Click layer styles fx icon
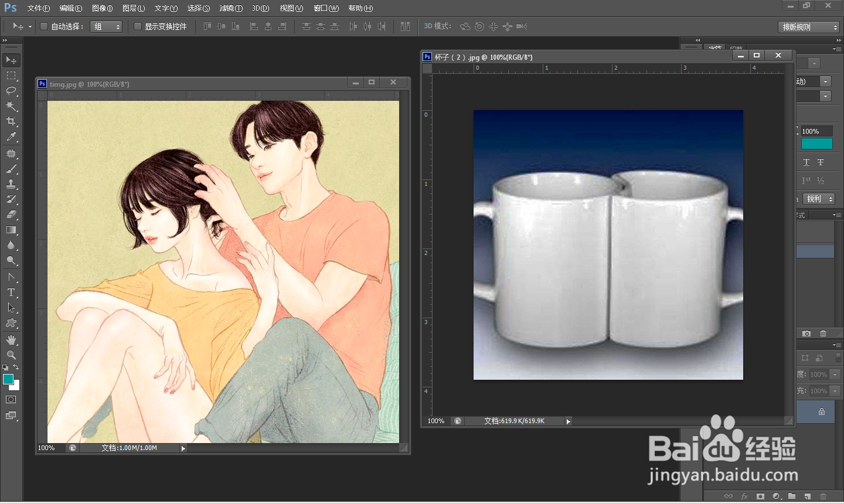The image size is (844, 504). pos(744,496)
